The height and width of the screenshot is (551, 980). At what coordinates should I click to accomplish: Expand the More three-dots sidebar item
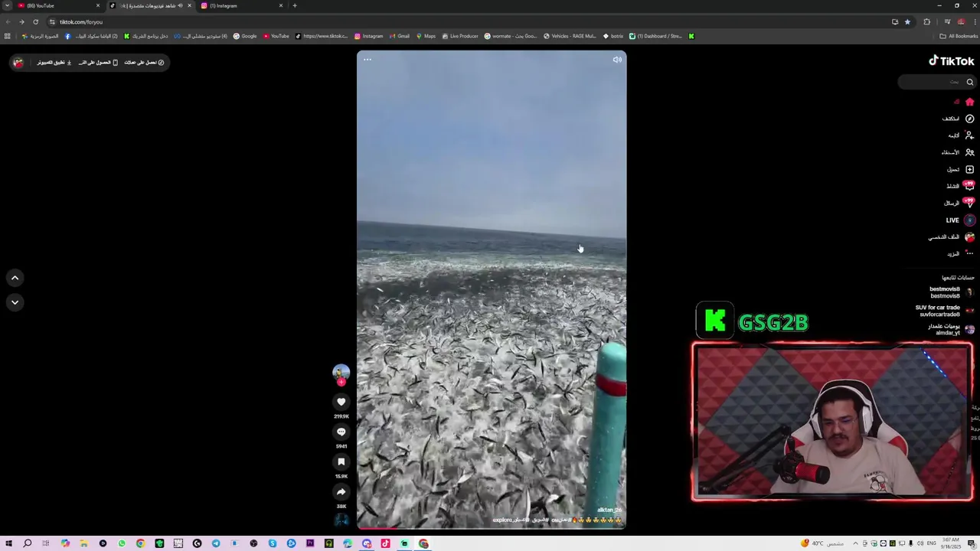[x=969, y=253]
